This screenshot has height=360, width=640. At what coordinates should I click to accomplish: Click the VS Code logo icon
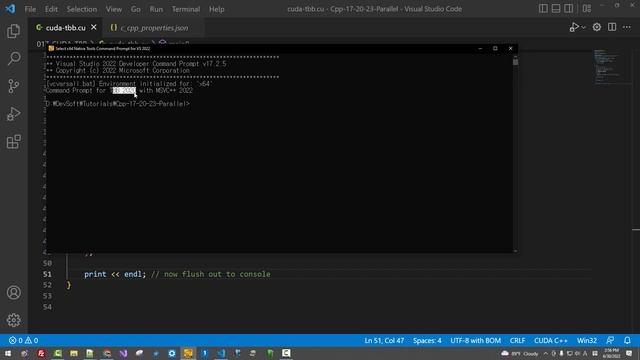[10, 9]
